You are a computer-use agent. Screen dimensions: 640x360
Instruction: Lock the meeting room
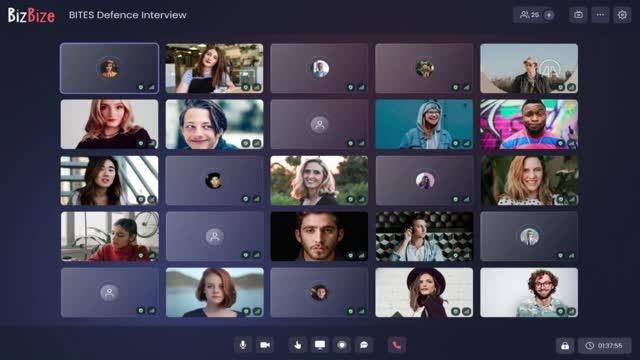point(565,346)
